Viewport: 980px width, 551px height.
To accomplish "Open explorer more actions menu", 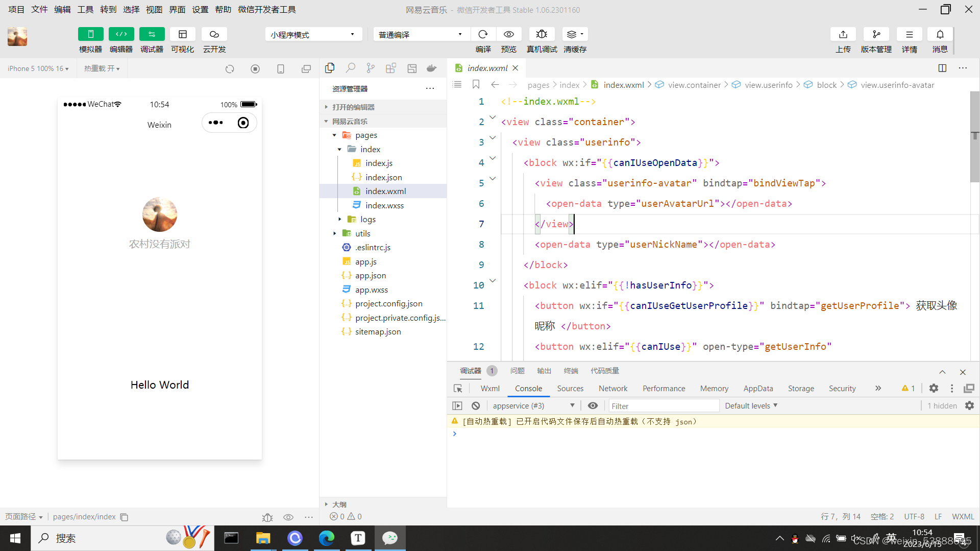I will coord(430,88).
